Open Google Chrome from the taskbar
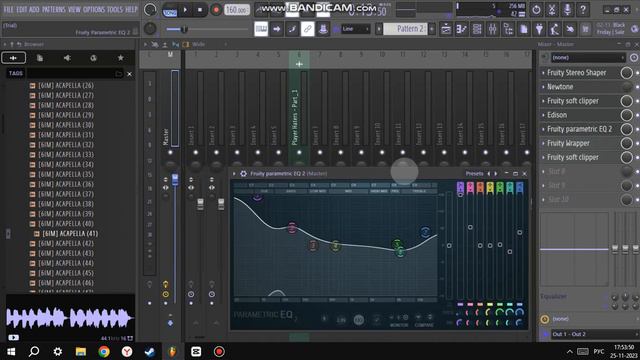 (x=104, y=351)
